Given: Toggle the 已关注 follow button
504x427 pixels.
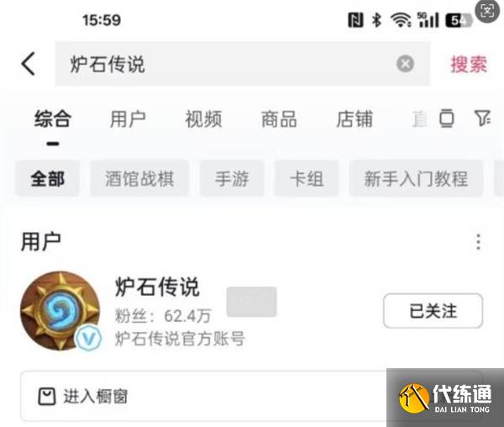Looking at the screenshot, I should (433, 311).
